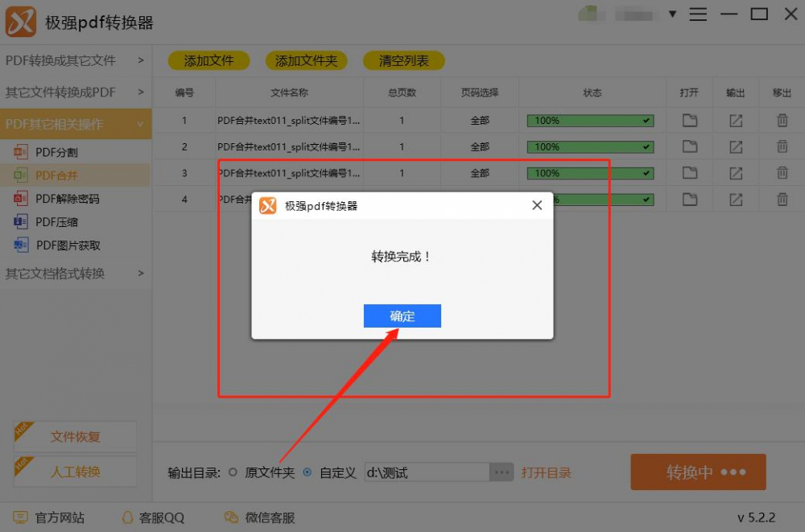Remove row 1 with the trash icon
This screenshot has height=532, width=805.
pyautogui.click(x=782, y=121)
